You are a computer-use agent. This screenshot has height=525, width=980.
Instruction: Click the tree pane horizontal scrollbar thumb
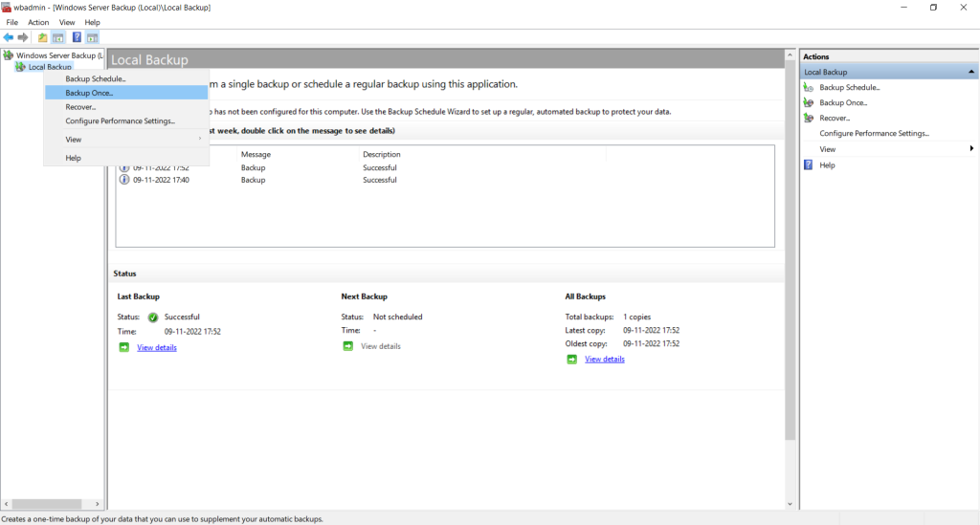47,504
